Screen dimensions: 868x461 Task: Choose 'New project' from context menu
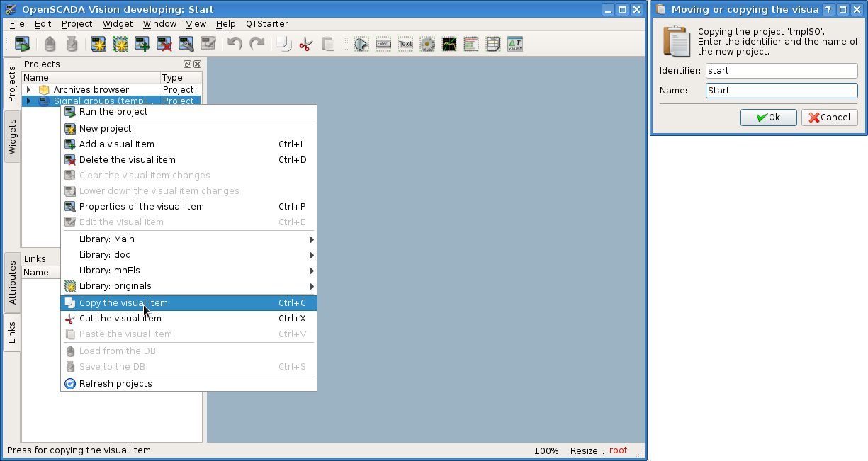(x=188, y=129)
